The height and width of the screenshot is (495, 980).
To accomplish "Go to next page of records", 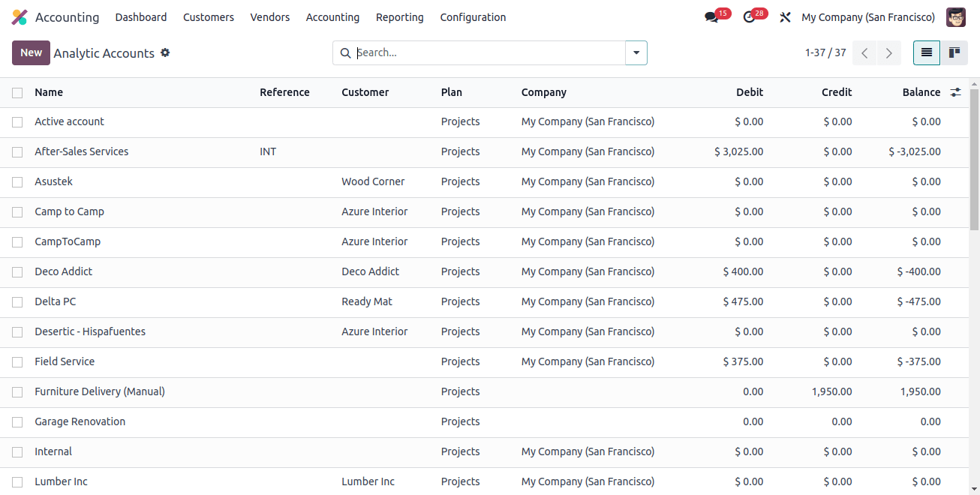I will point(889,52).
